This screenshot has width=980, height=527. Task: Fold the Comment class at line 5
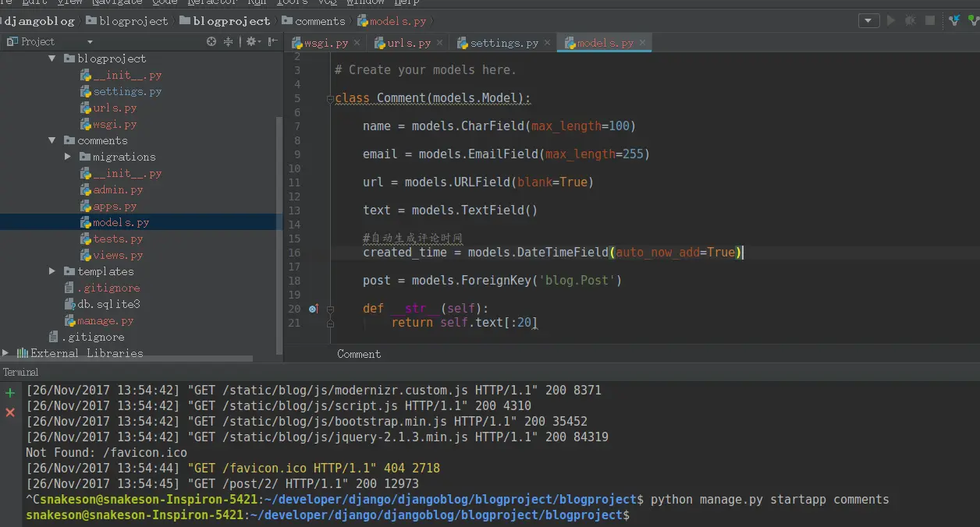(x=330, y=98)
